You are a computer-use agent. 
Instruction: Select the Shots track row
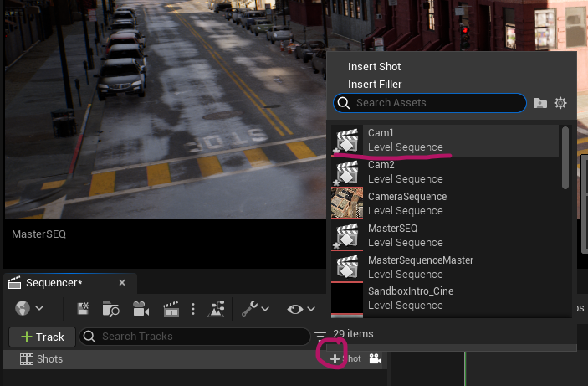tap(195, 359)
